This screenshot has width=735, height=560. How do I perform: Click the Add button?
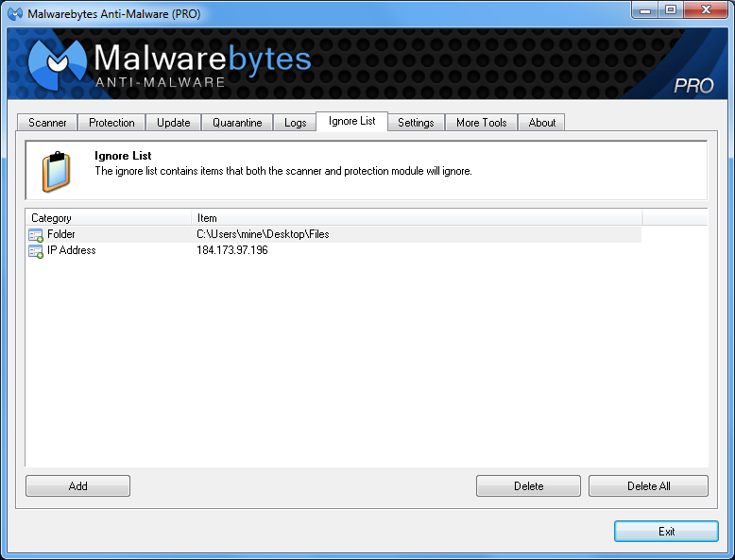(x=77, y=486)
